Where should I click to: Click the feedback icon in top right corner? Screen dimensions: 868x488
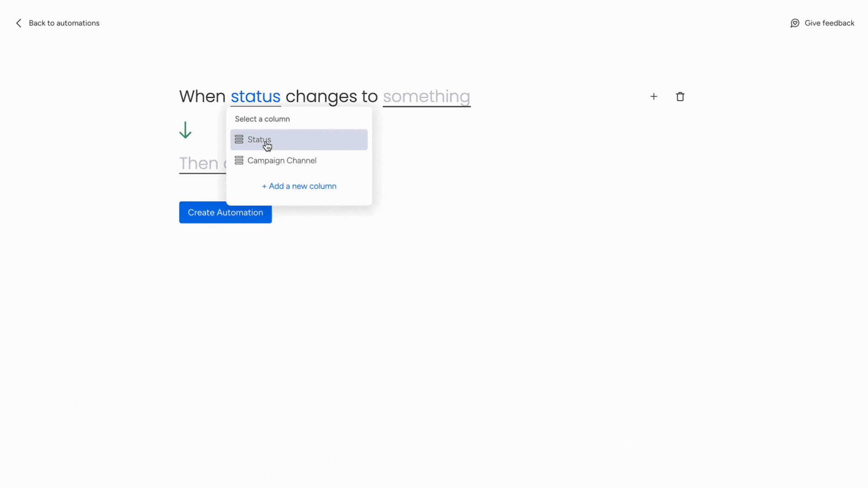tap(795, 23)
